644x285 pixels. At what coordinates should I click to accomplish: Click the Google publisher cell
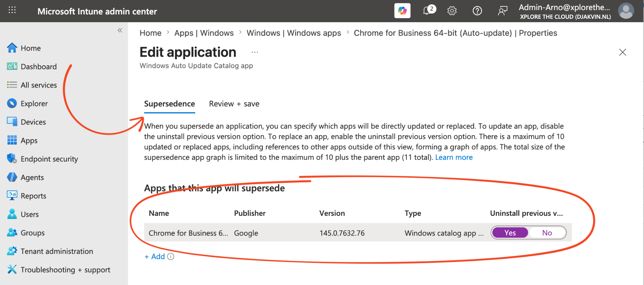(246, 233)
